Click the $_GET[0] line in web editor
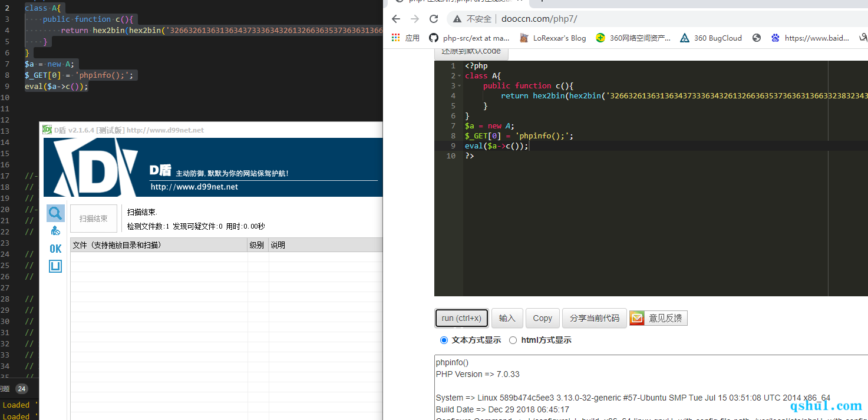The image size is (868, 420). [519, 136]
